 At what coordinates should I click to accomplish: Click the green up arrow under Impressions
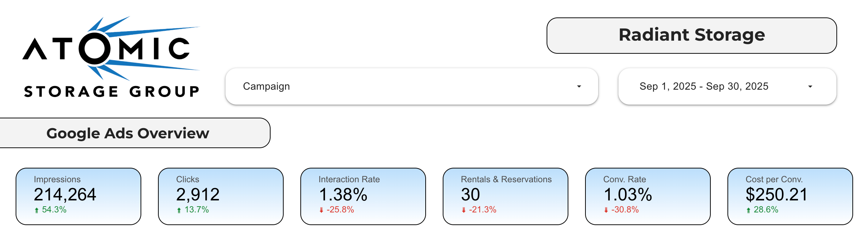tap(37, 210)
